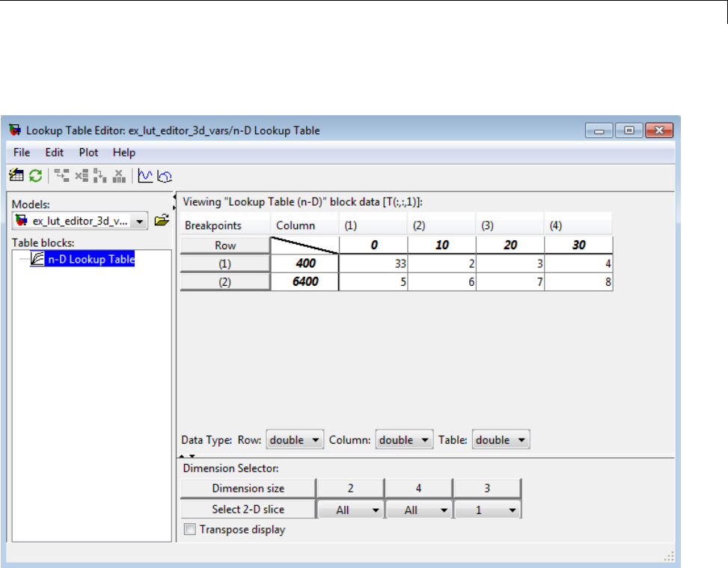Enable the Transpose display checkbox

pos(189,529)
